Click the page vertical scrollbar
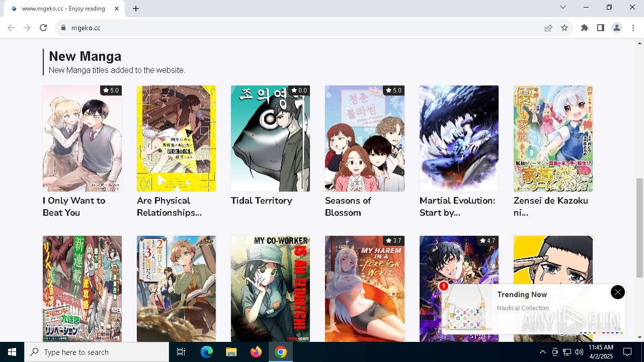The height and width of the screenshot is (362, 644). click(639, 227)
